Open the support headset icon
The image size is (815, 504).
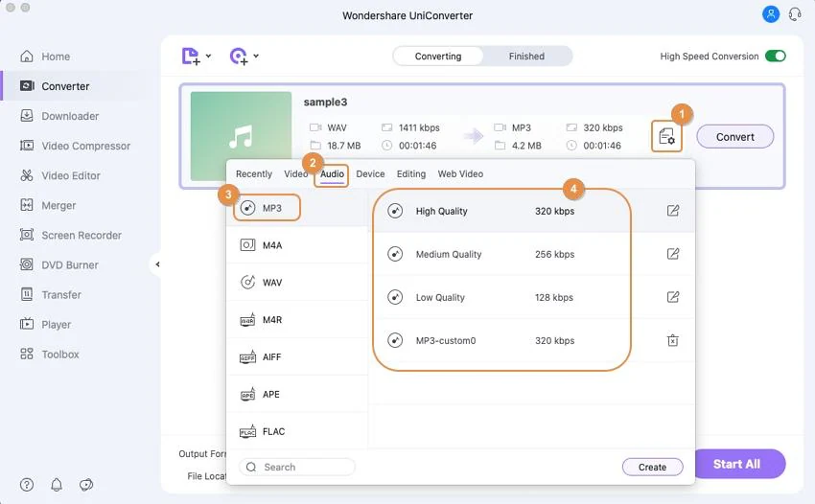click(795, 14)
